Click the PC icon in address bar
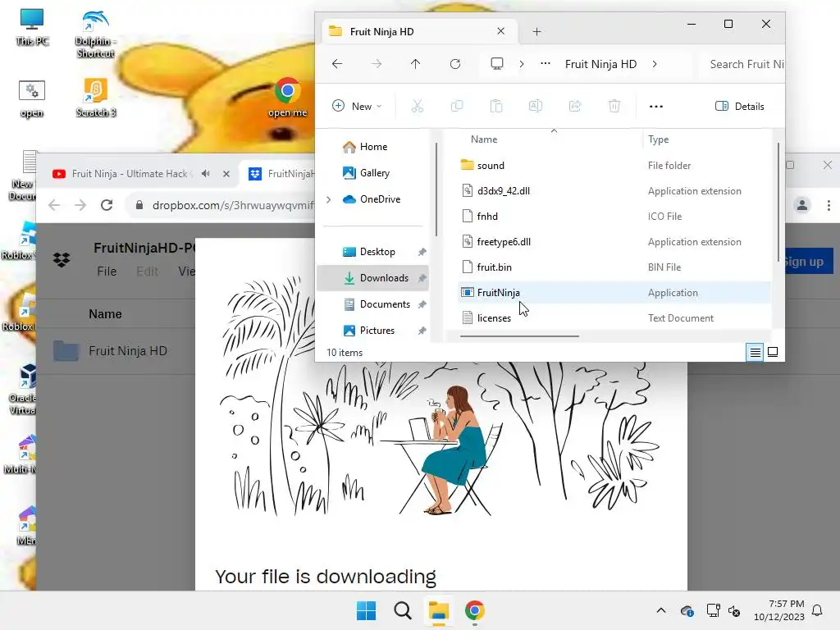 [x=497, y=64]
